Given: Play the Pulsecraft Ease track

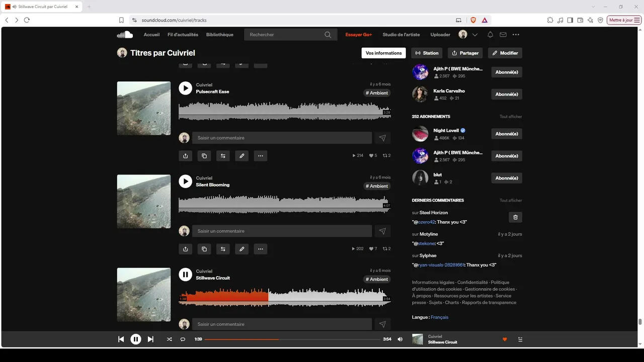Looking at the screenshot, I should 185,88.
